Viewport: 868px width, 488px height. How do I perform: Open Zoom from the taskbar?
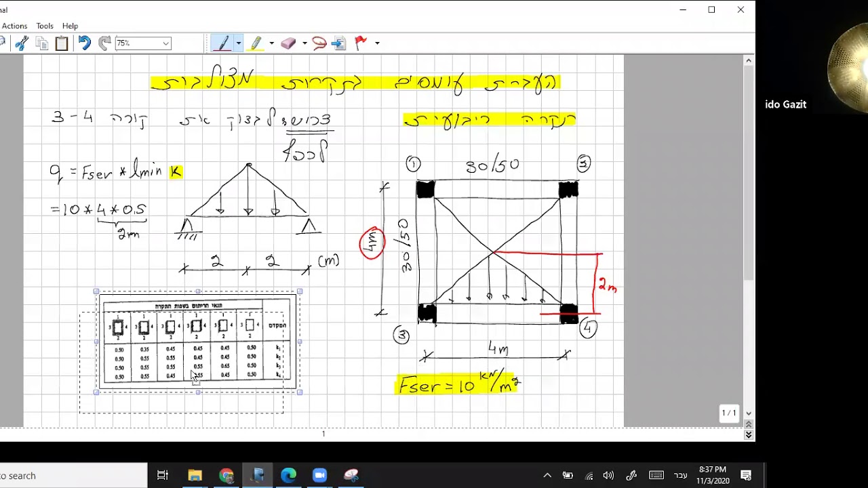(x=320, y=476)
